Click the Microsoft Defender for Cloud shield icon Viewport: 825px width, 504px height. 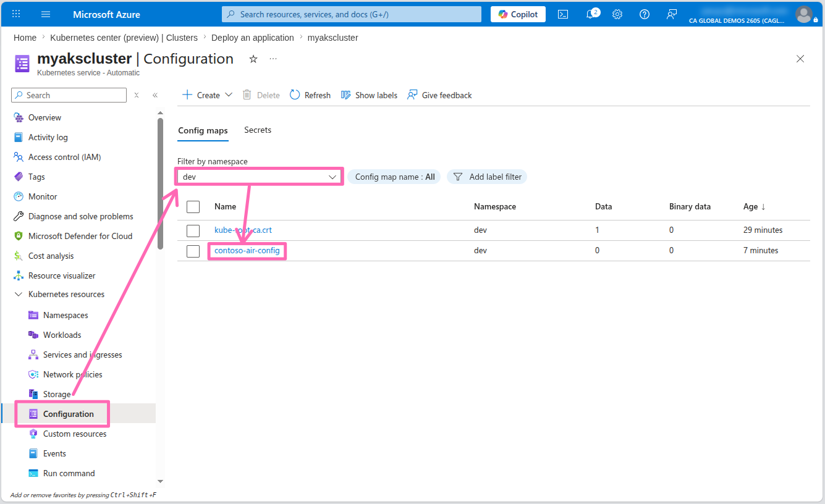tap(19, 236)
